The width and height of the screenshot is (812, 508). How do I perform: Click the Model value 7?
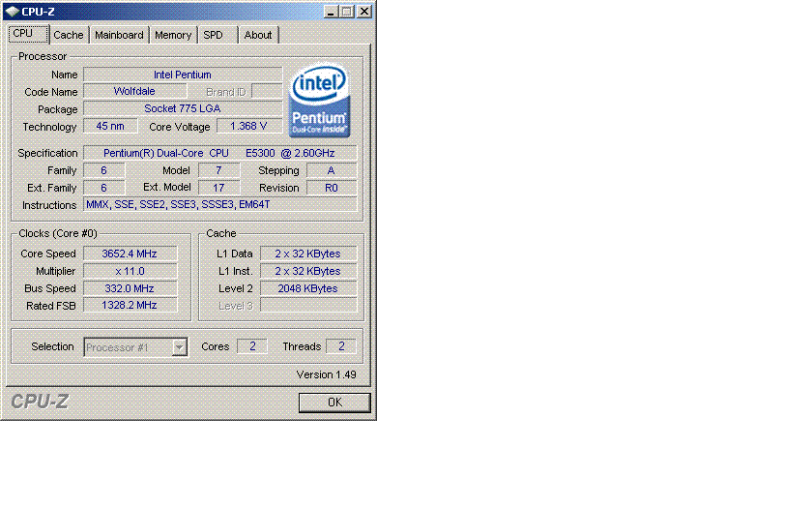pyautogui.click(x=219, y=170)
